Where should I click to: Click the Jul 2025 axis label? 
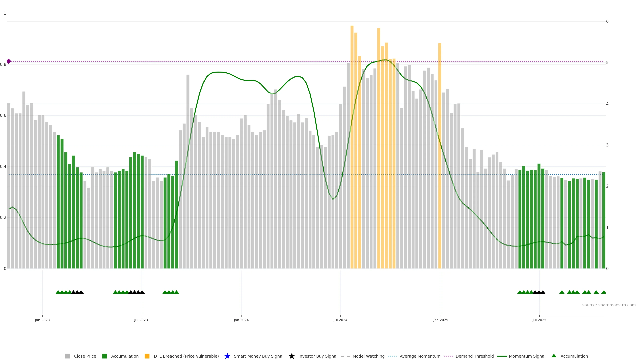tap(539, 320)
